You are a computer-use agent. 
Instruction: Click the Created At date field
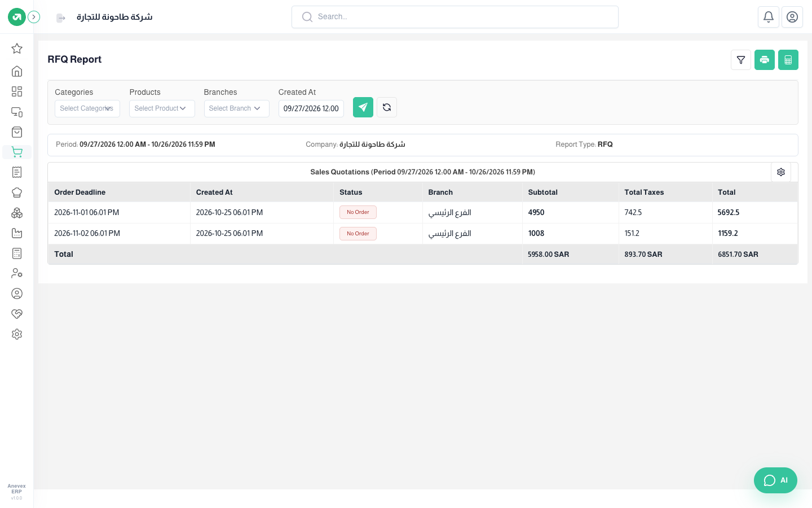pos(311,108)
